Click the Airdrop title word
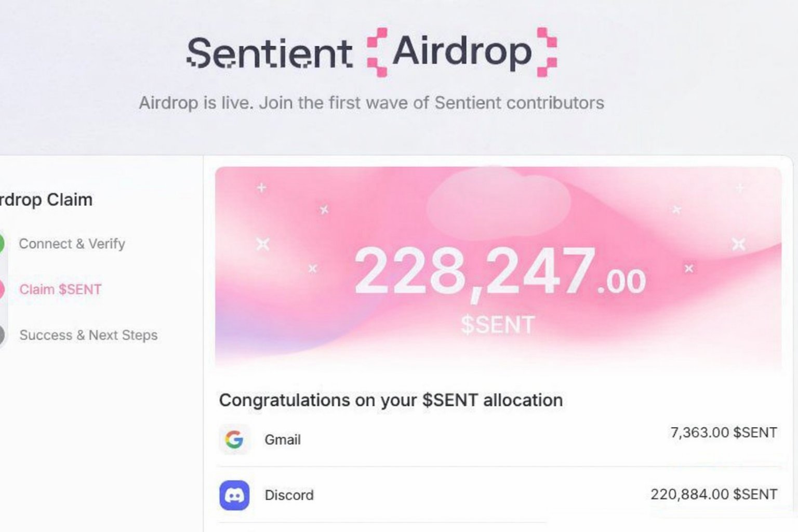The image size is (798, 532). pos(462,52)
